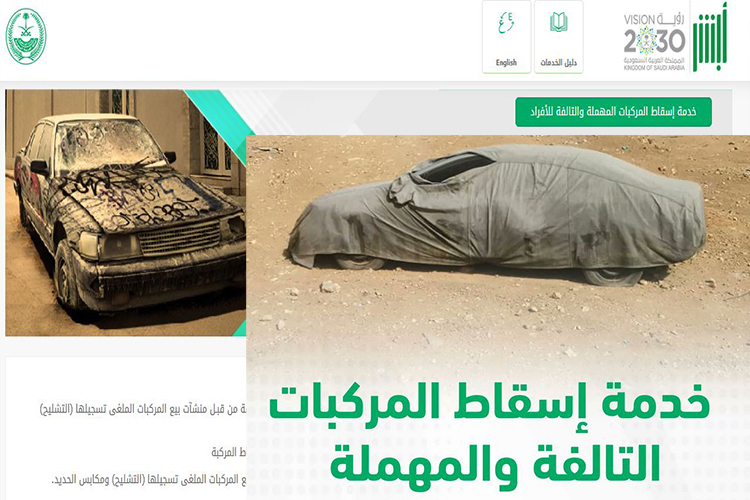Click the covered car's rear wheel
The height and width of the screenshot is (500, 750).
[612, 276]
